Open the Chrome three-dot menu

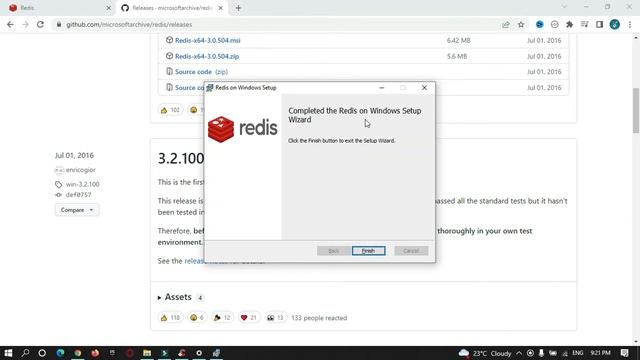[x=630, y=24]
